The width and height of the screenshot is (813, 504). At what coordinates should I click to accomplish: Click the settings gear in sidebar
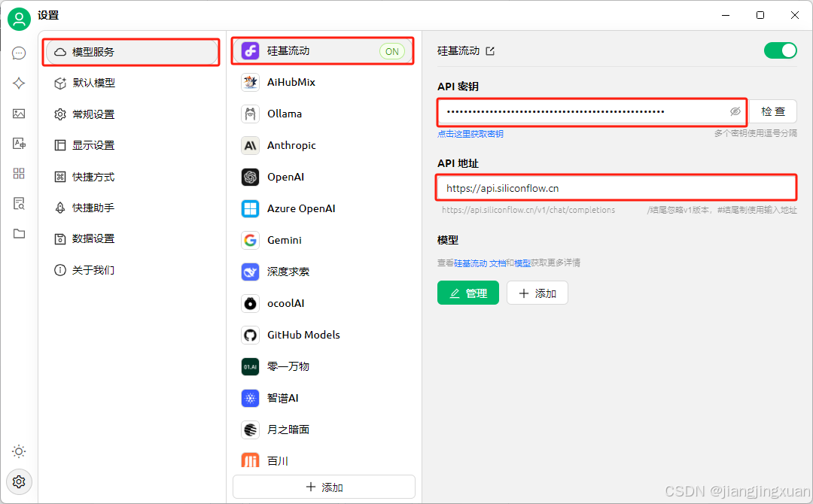(x=19, y=481)
